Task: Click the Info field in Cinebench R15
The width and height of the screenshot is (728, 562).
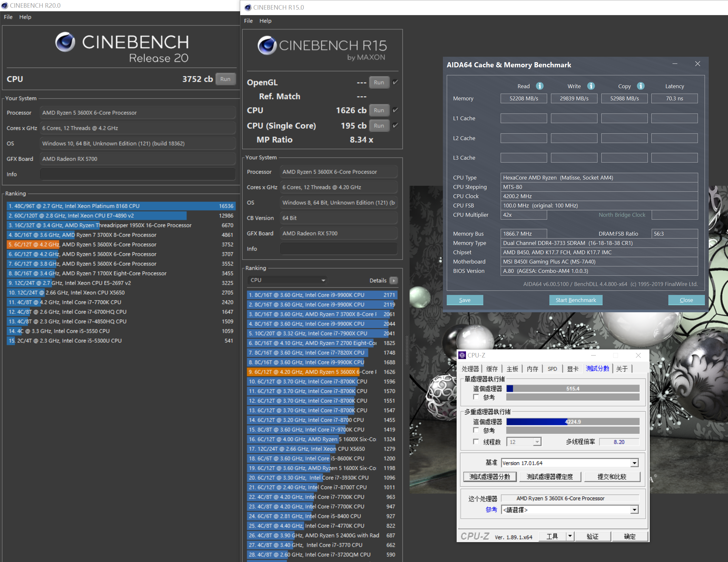Action: click(339, 249)
